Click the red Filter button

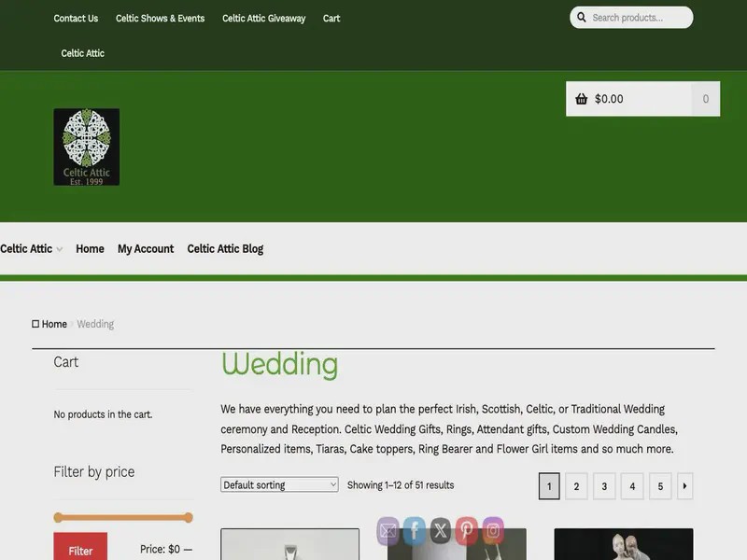click(80, 548)
